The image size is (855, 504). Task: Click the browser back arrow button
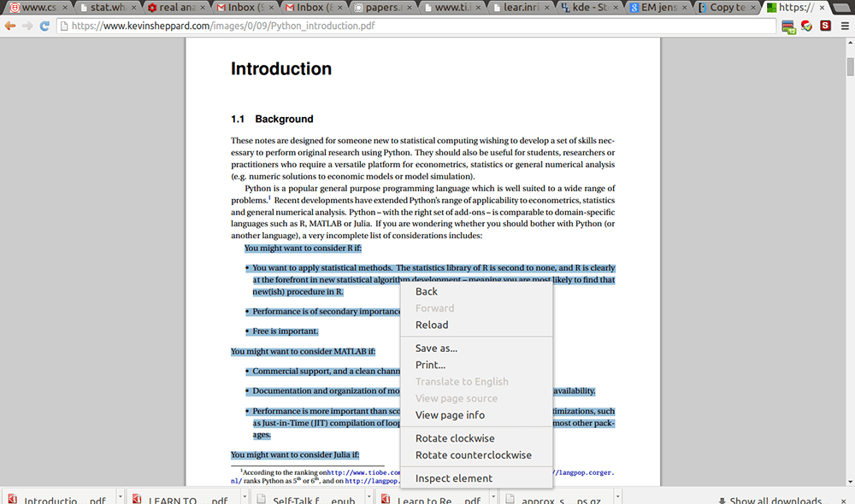tap(10, 26)
